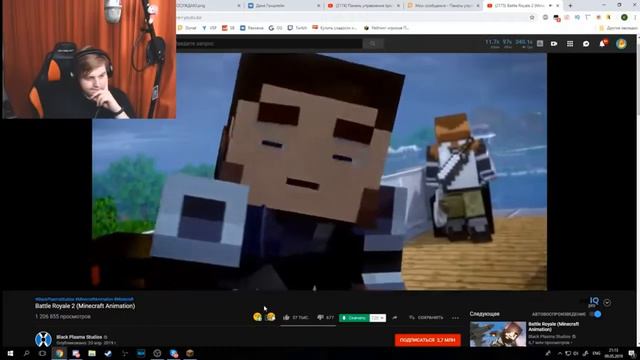Click the create video camera icon
640x360 pixels.
[554, 44]
